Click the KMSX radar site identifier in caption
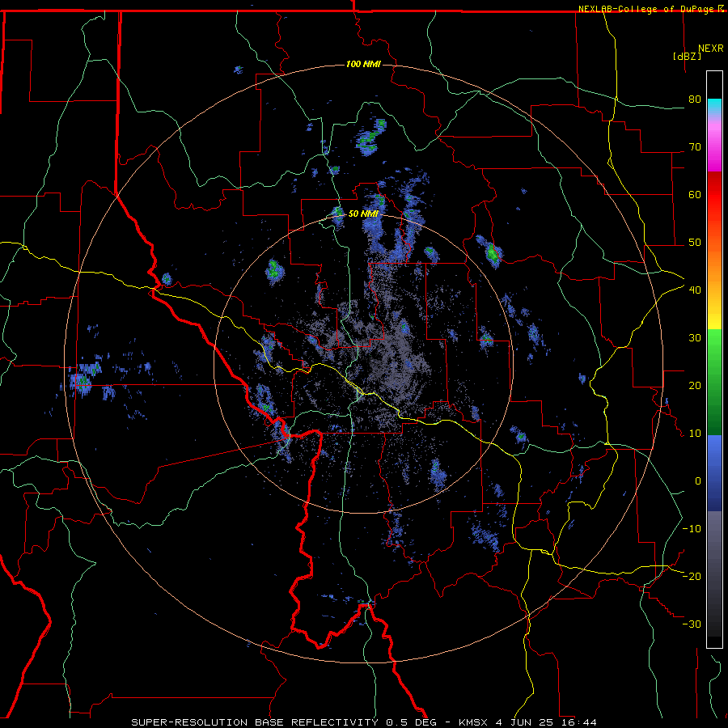This screenshot has width=728, height=728. pyautogui.click(x=472, y=722)
